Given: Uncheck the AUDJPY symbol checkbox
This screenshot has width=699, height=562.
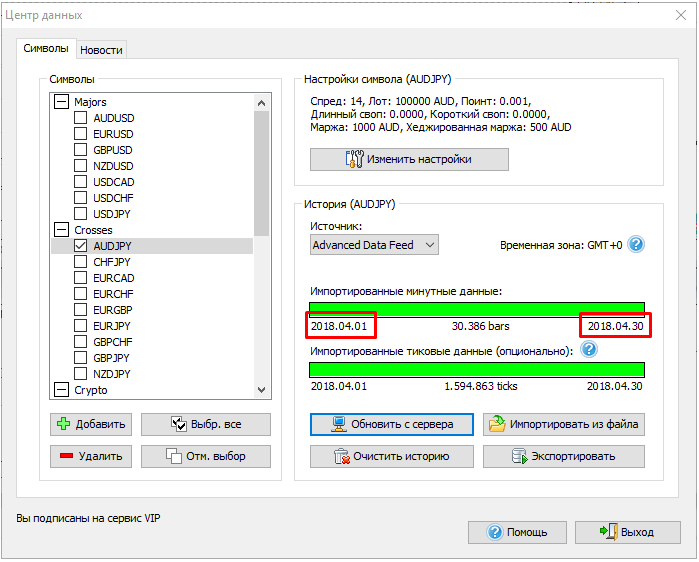Looking at the screenshot, I should [x=81, y=246].
